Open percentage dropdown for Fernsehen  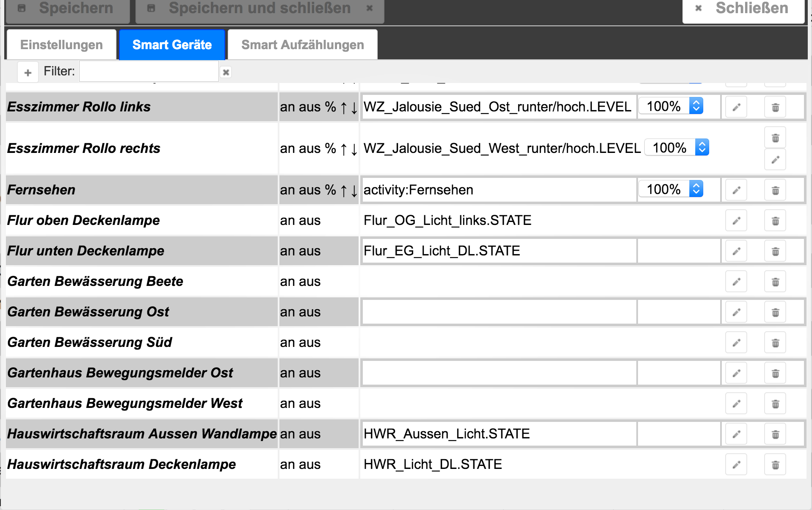click(x=671, y=189)
